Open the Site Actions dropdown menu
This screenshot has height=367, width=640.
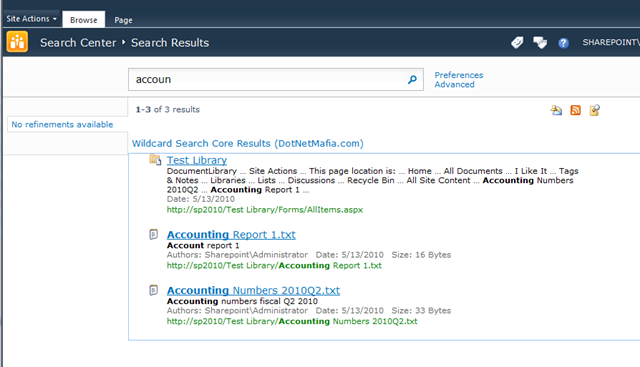coord(31,19)
